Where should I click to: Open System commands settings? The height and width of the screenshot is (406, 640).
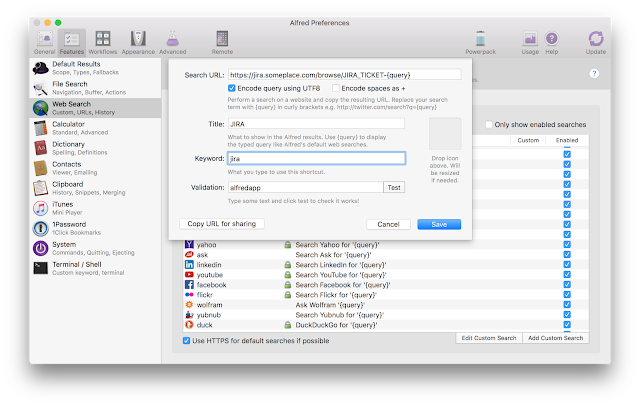point(96,248)
